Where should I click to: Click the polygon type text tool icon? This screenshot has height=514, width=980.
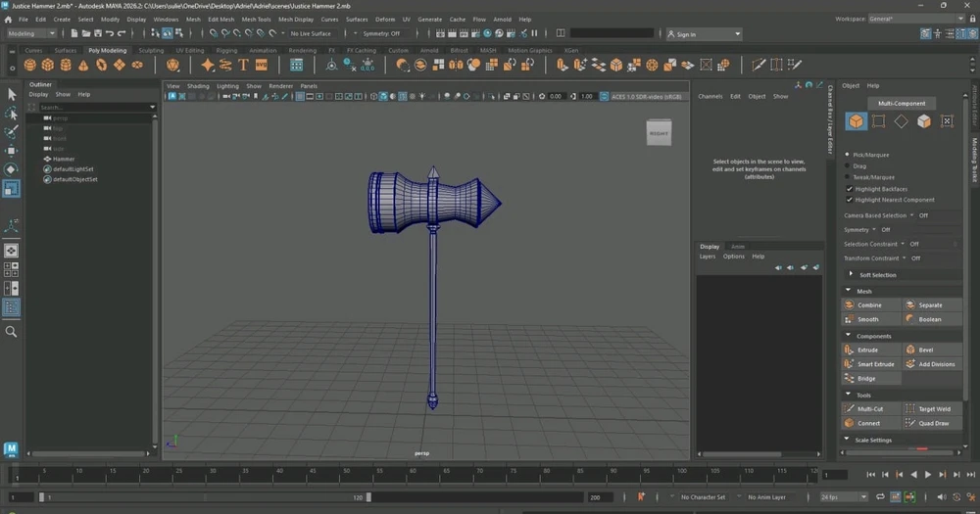243,65
